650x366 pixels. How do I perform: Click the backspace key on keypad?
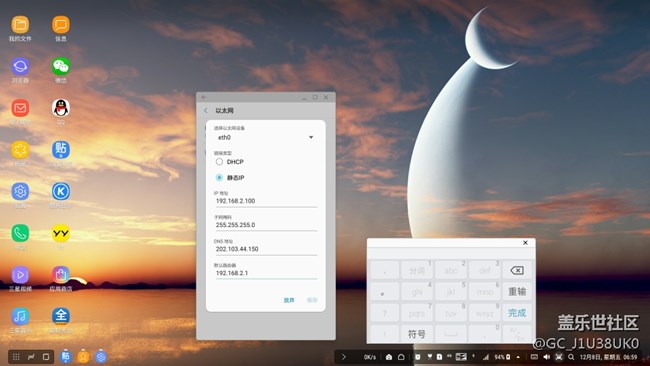[517, 270]
